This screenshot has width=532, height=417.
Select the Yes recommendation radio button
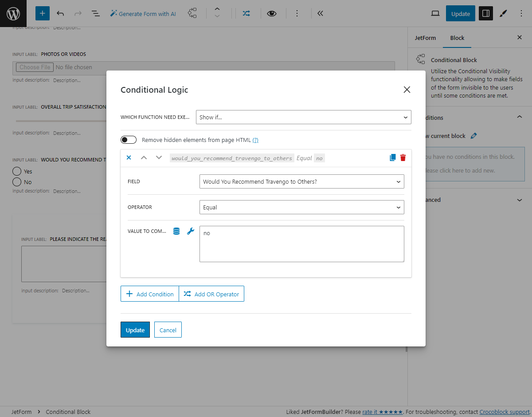coord(17,171)
